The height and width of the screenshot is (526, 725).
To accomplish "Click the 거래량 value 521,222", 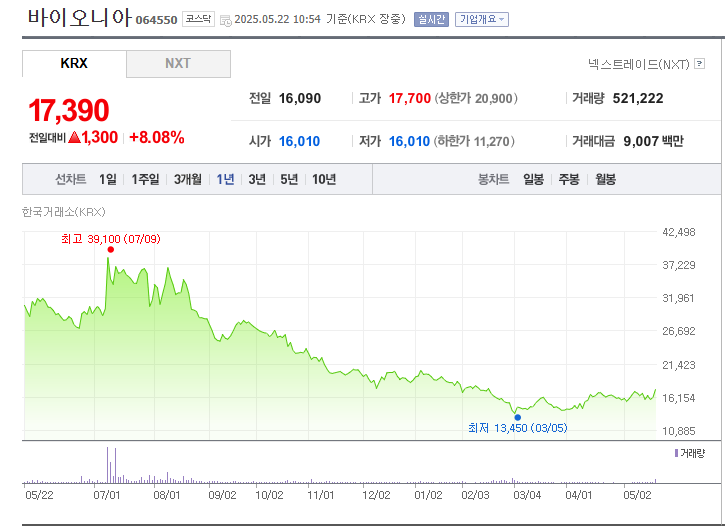I will (x=638, y=98).
